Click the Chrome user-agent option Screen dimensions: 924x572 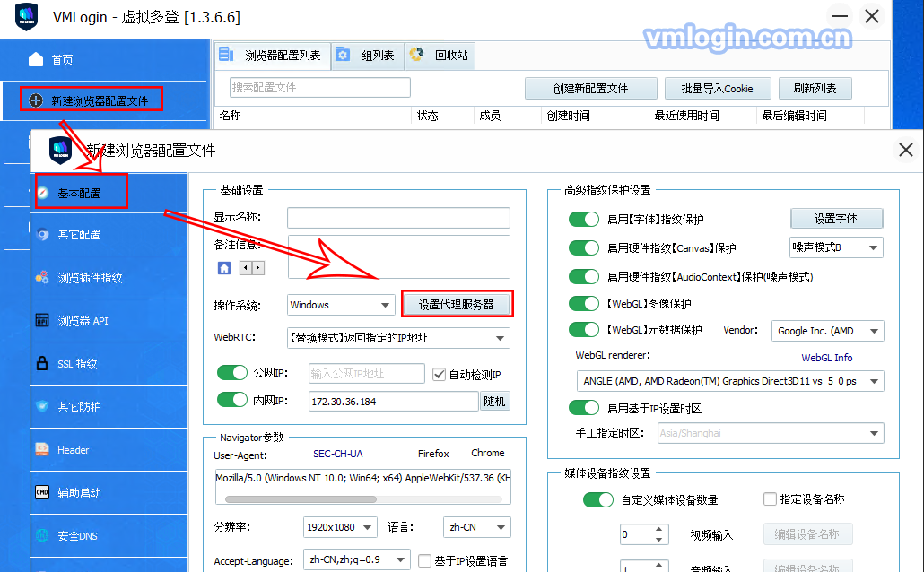tap(487, 453)
